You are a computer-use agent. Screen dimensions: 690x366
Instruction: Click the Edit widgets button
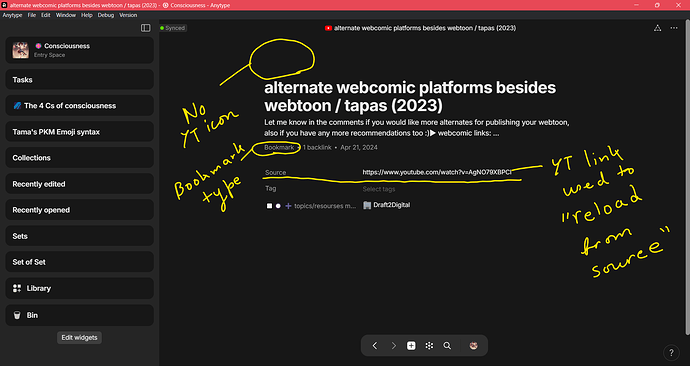coord(79,337)
